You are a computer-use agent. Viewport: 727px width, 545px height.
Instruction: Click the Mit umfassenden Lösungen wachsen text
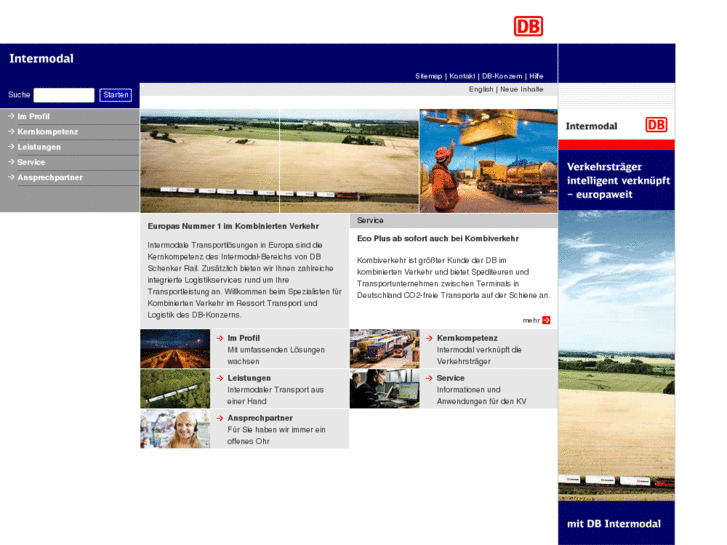276,355
